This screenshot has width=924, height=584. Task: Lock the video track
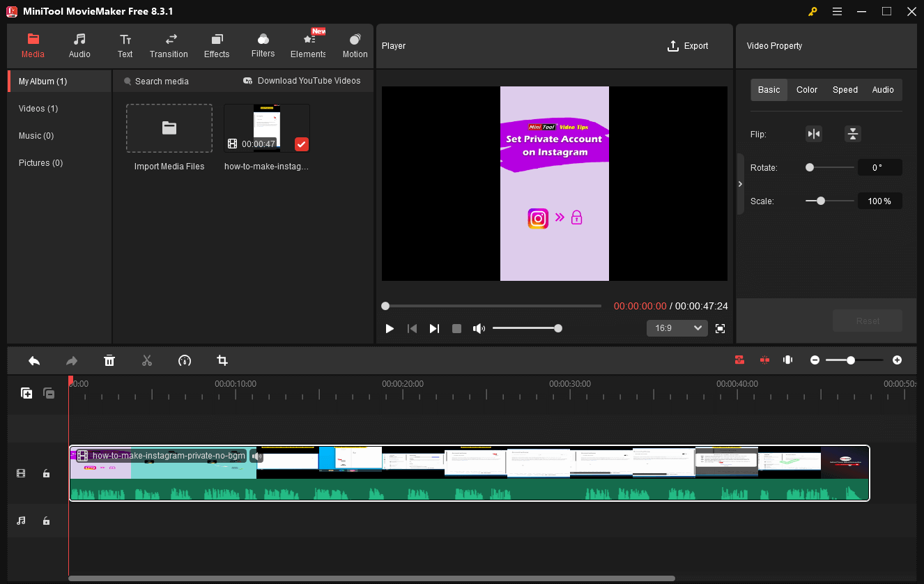coord(46,473)
